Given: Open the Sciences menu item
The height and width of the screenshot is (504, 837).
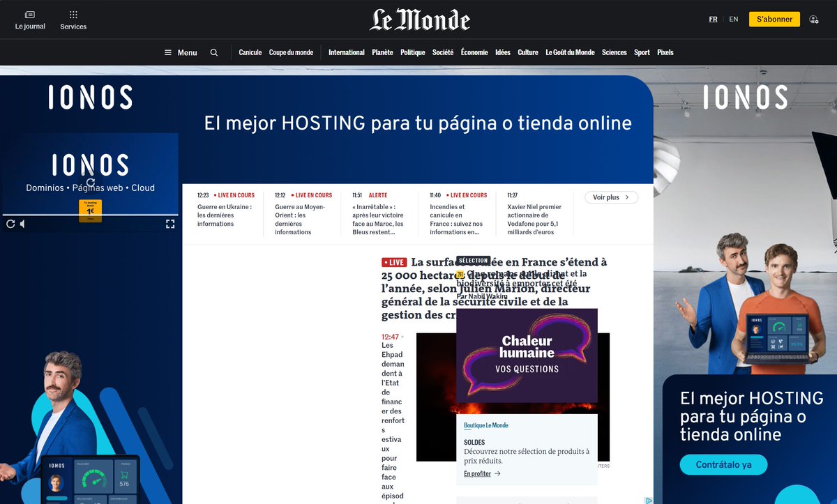Looking at the screenshot, I should coord(614,52).
